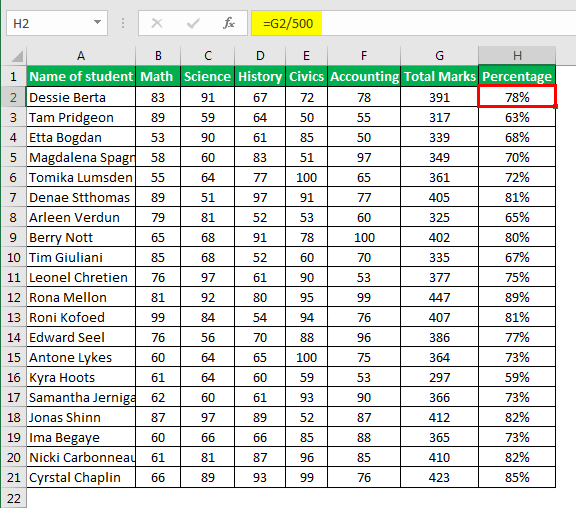Select the cell 'Tam Pridgeon'
Viewport: 576px width, 508px height.
pyautogui.click(x=81, y=117)
